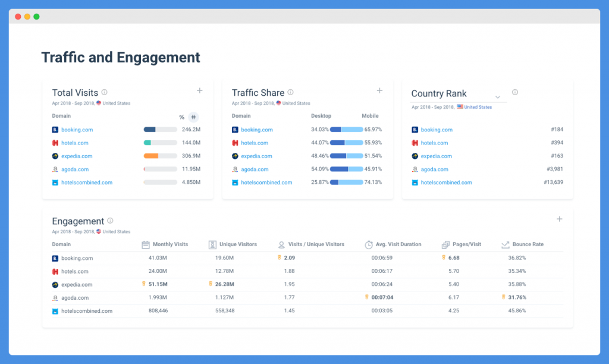Click the hotels.com teal visits bar
Image resolution: width=609 pixels, height=364 pixels.
pos(161,143)
